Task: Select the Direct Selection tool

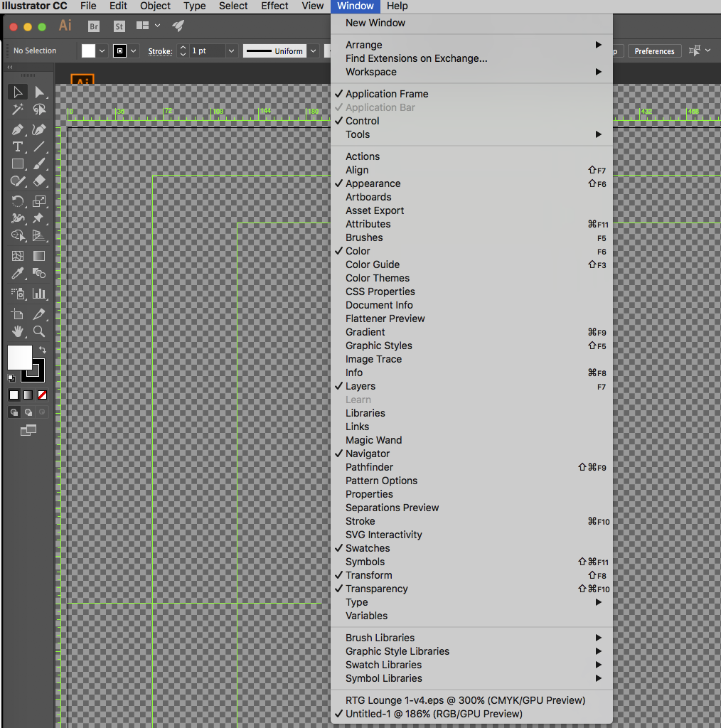Action: [x=39, y=92]
